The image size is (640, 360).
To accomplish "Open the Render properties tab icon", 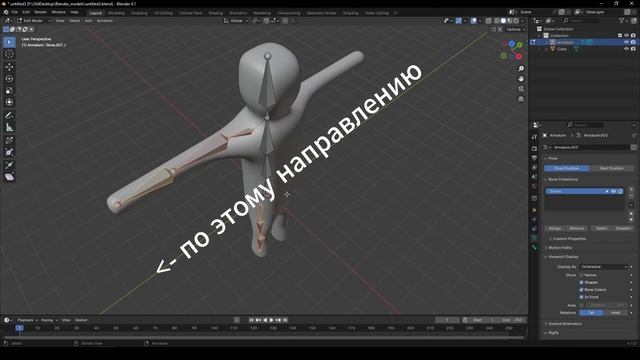I will coord(534,149).
